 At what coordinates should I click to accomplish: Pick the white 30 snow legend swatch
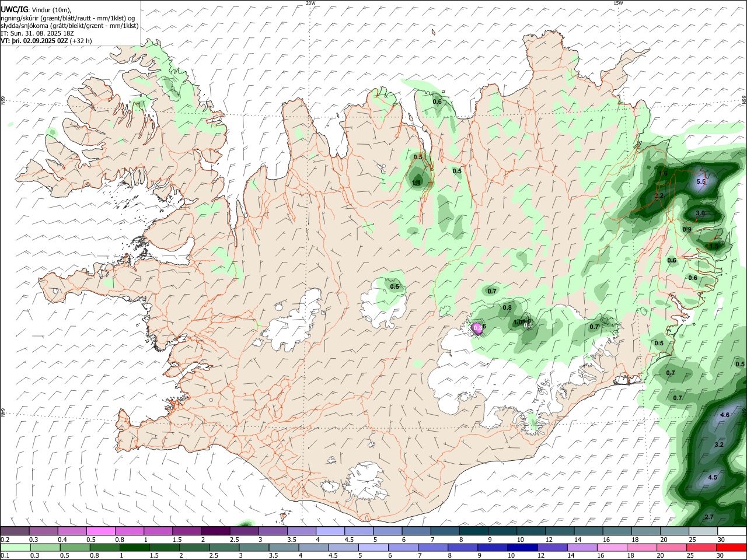tap(732, 531)
